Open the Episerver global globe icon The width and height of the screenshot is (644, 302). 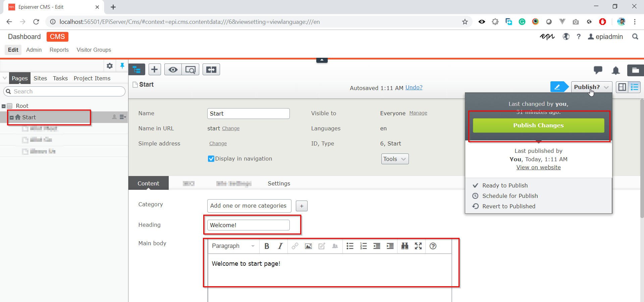point(566,37)
